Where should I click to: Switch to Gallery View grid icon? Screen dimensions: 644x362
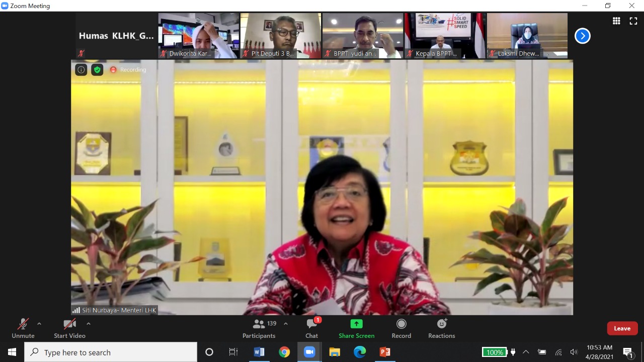(x=616, y=21)
